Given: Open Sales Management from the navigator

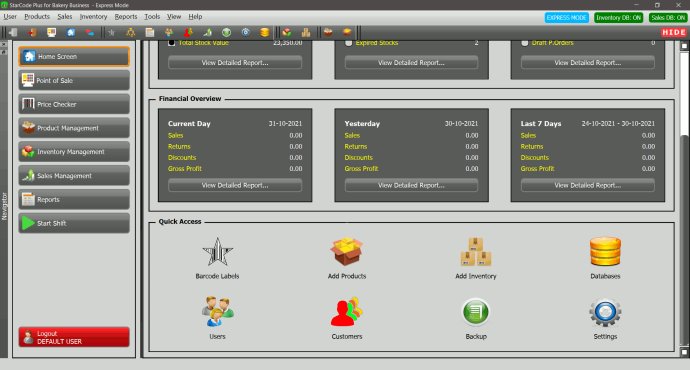Looking at the screenshot, I should coord(74,176).
